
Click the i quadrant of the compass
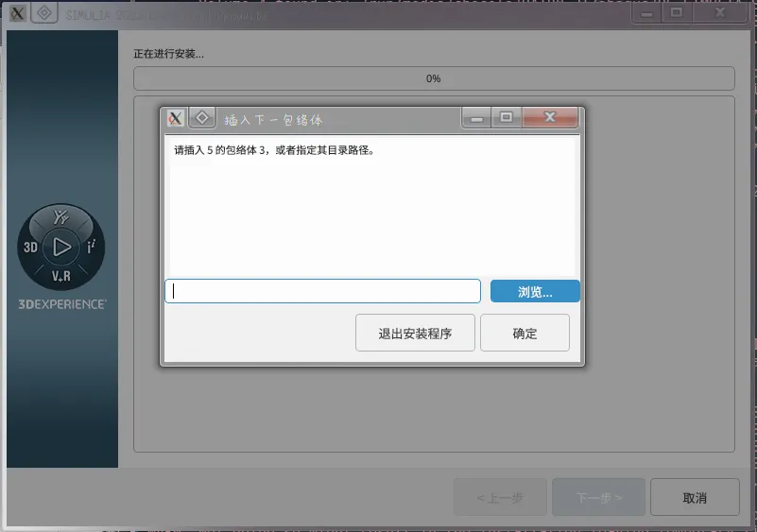click(91, 248)
